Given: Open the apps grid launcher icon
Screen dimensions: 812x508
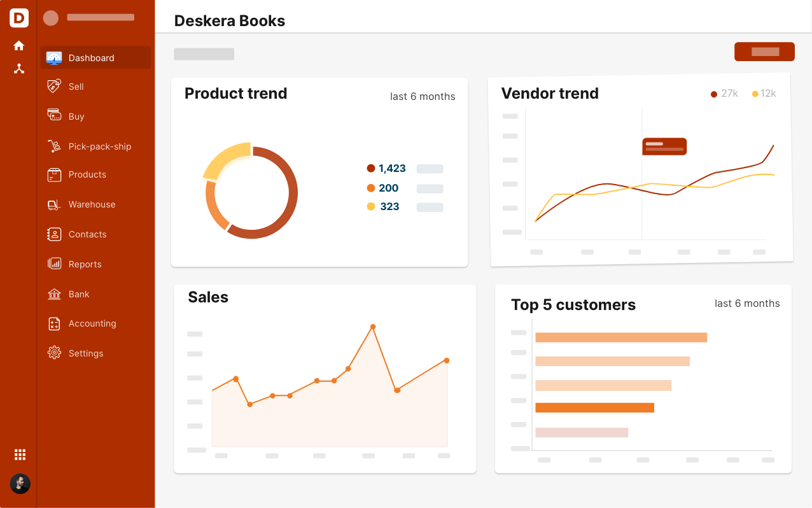Looking at the screenshot, I should 20,455.
